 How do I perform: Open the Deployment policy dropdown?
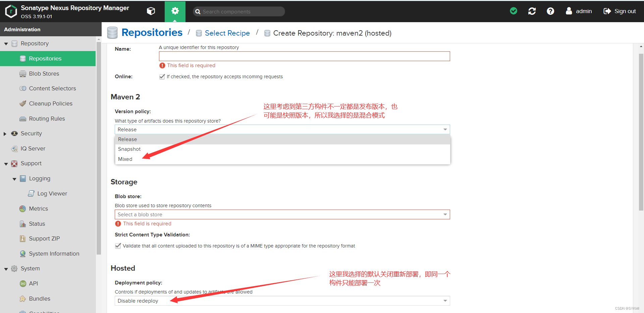(282, 301)
